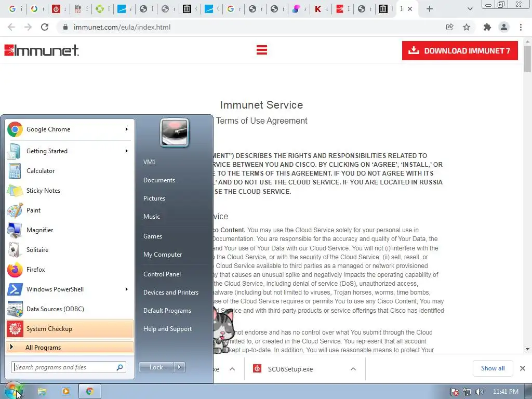Go back to previous page
The image size is (532, 399).
tap(11, 27)
